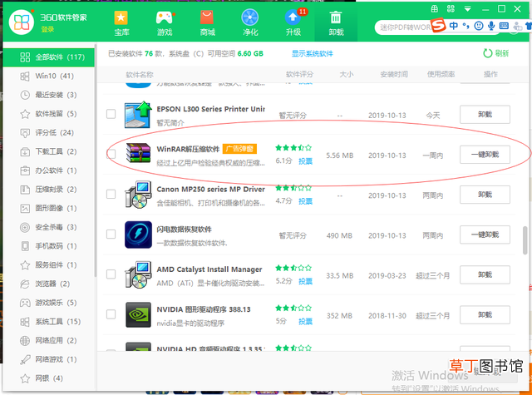
Task: Sort by 安装时间 column header
Action: tap(393, 74)
